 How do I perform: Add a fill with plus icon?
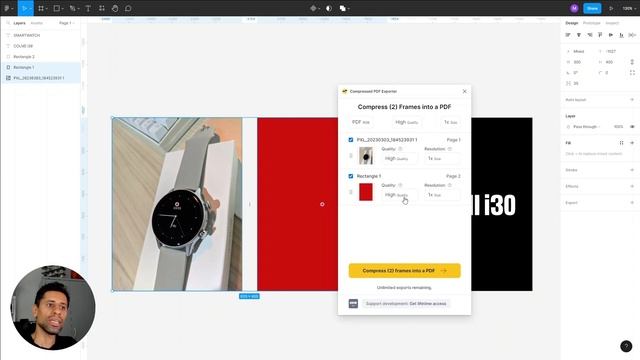point(632,143)
